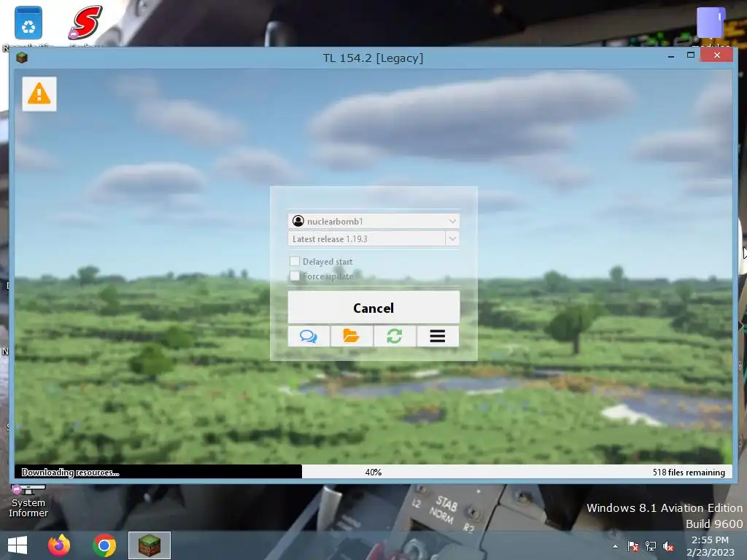Click the download progress bar at 40%

click(x=373, y=472)
